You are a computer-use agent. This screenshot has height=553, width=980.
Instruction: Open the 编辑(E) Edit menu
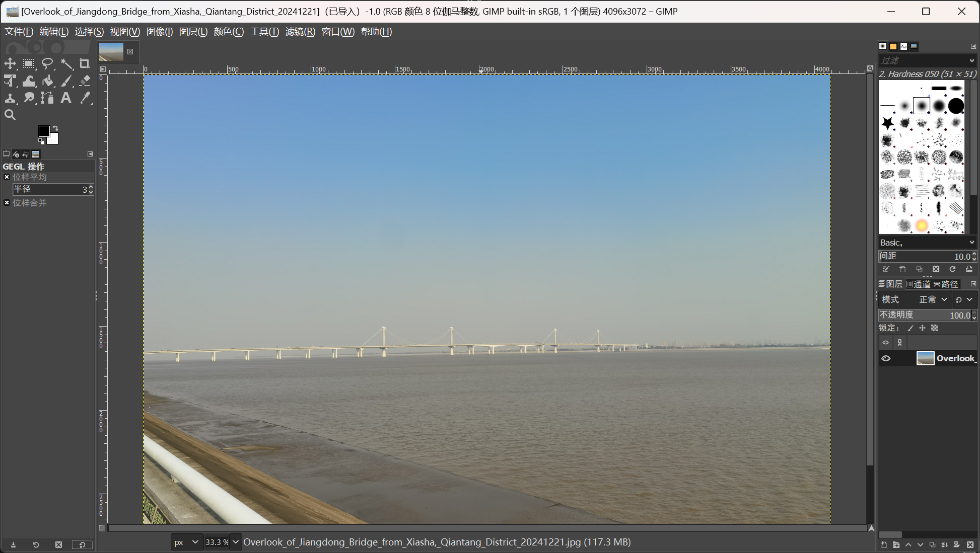click(54, 32)
